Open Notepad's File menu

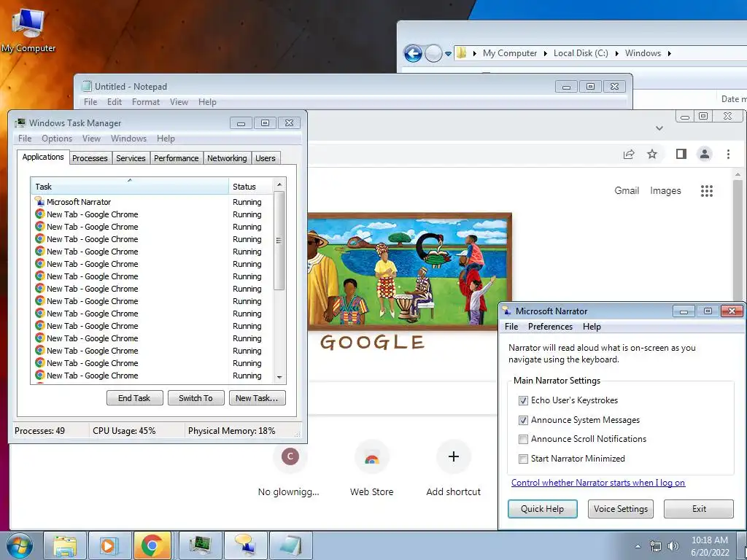pos(90,102)
